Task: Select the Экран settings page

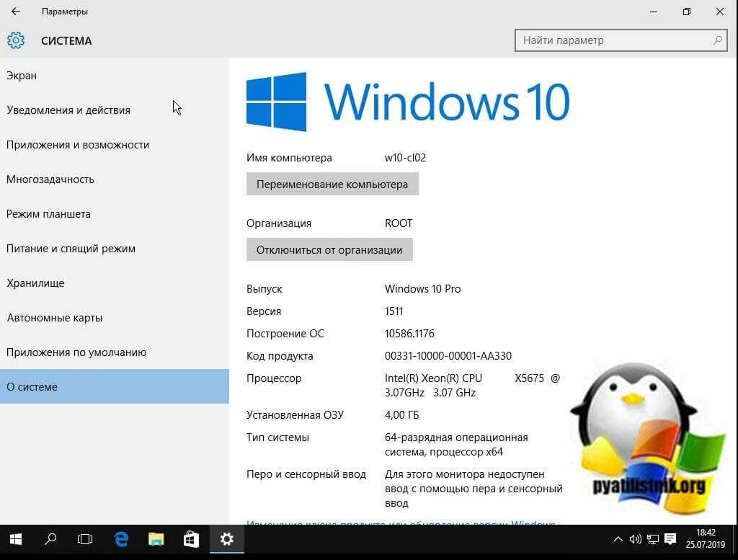Action: tap(115, 75)
